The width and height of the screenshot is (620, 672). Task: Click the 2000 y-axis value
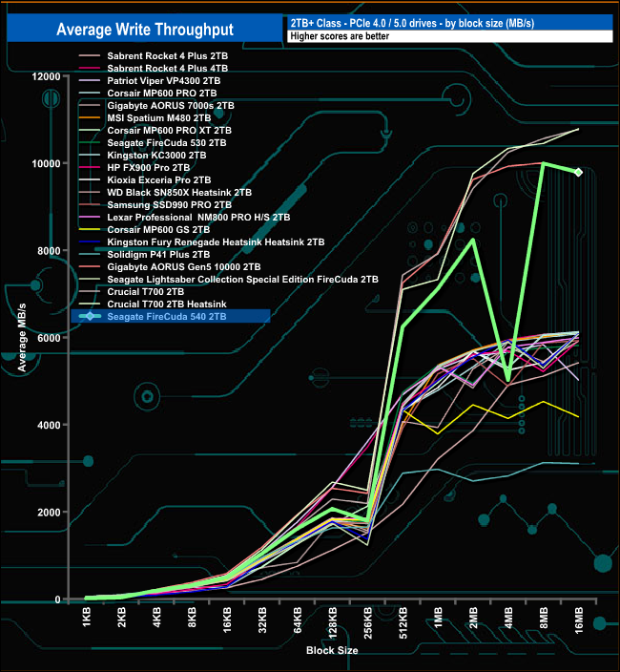49,513
